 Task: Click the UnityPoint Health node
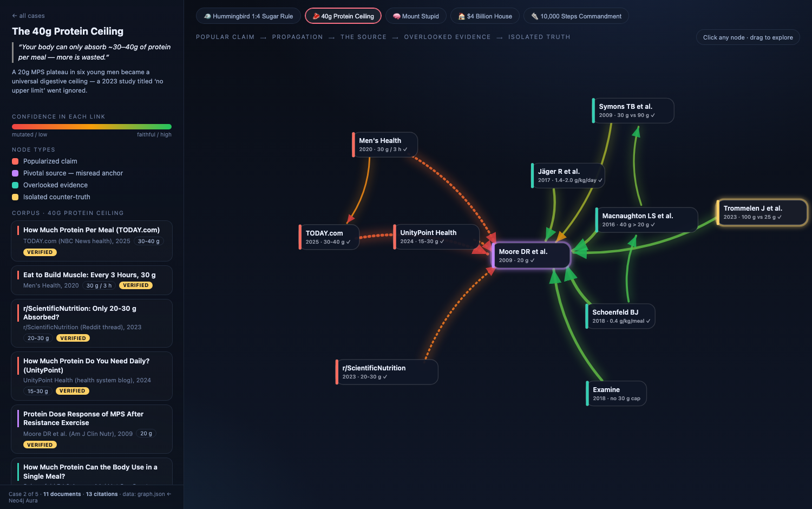[436, 237]
